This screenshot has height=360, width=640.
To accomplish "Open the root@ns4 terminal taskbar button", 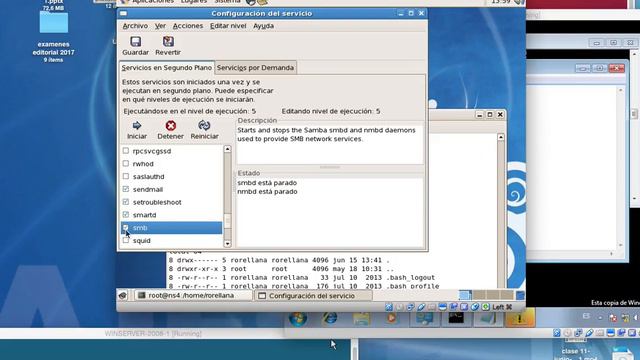I will (x=193, y=296).
